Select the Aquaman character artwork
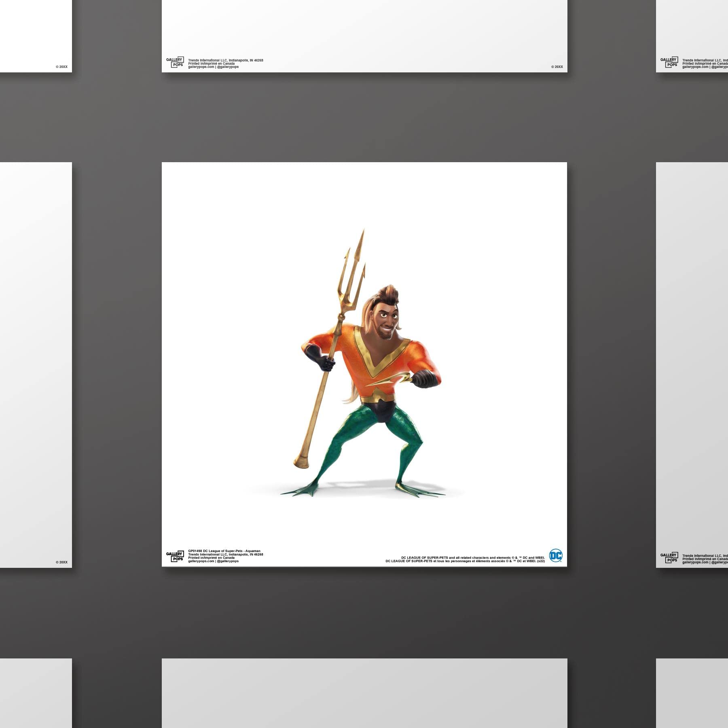Image resolution: width=728 pixels, height=728 pixels. [x=364, y=363]
